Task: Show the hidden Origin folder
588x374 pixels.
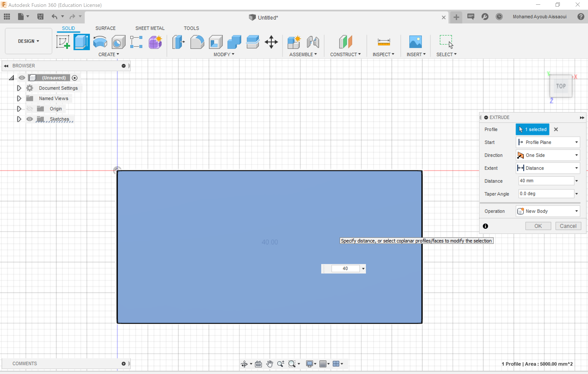Action: coord(29,109)
